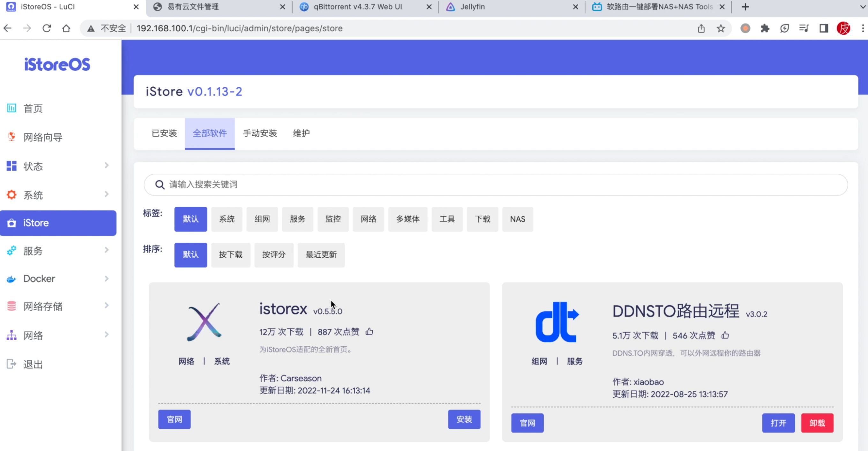Filter by NAS tag
Screen dimensions: 868x451
tap(518, 219)
